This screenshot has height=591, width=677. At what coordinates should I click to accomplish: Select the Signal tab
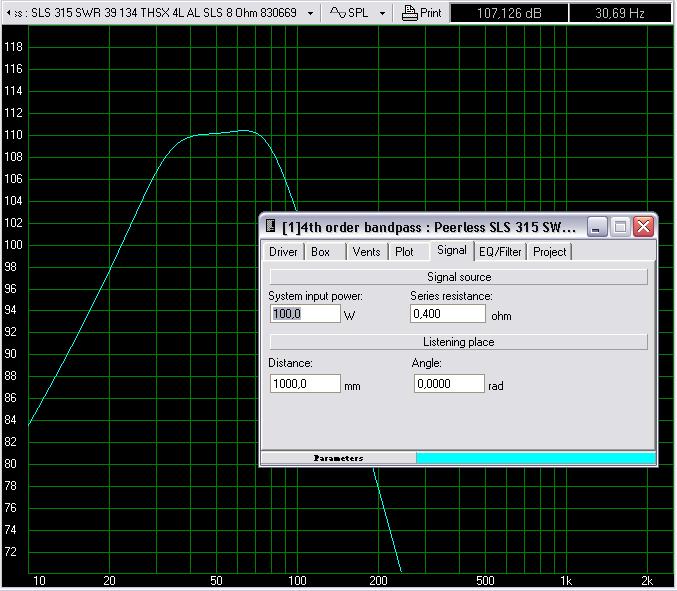[x=452, y=250]
